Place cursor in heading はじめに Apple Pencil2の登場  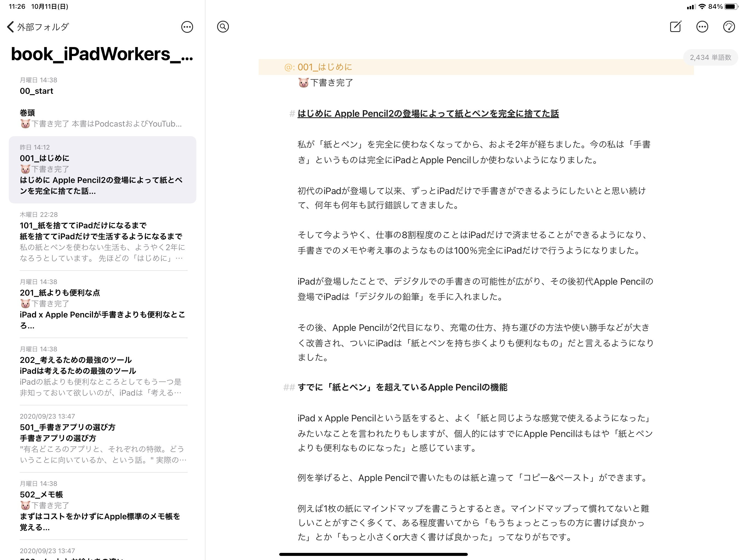tap(428, 114)
